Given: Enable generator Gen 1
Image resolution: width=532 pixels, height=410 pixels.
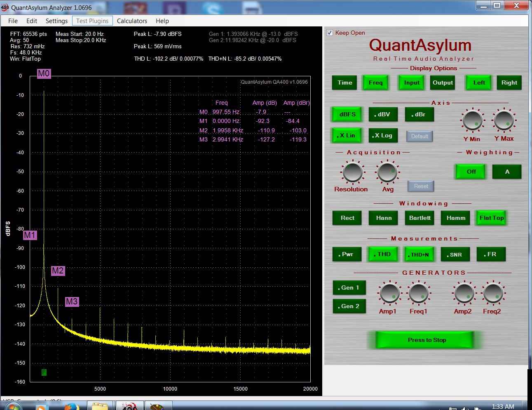Looking at the screenshot, I should (349, 287).
